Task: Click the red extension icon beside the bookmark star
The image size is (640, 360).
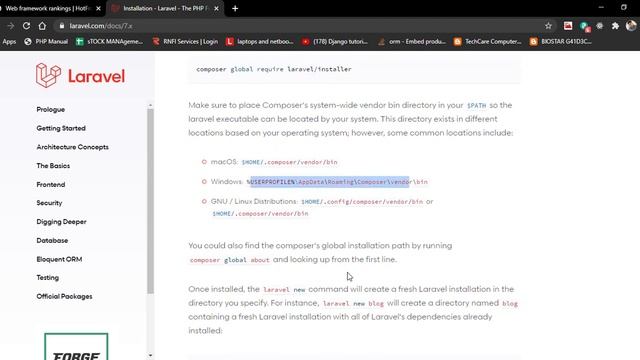Action: (568, 26)
